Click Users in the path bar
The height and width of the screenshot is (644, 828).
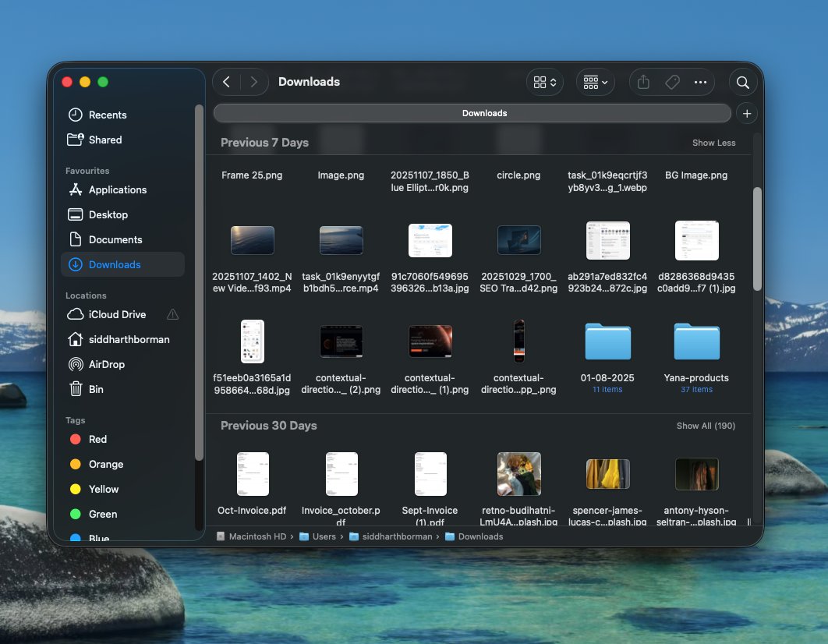click(x=318, y=536)
